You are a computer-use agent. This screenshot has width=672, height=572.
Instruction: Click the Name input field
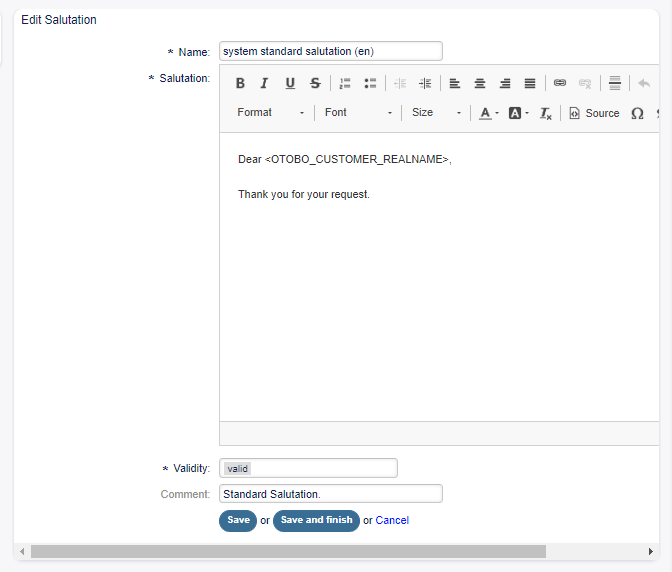[330, 51]
